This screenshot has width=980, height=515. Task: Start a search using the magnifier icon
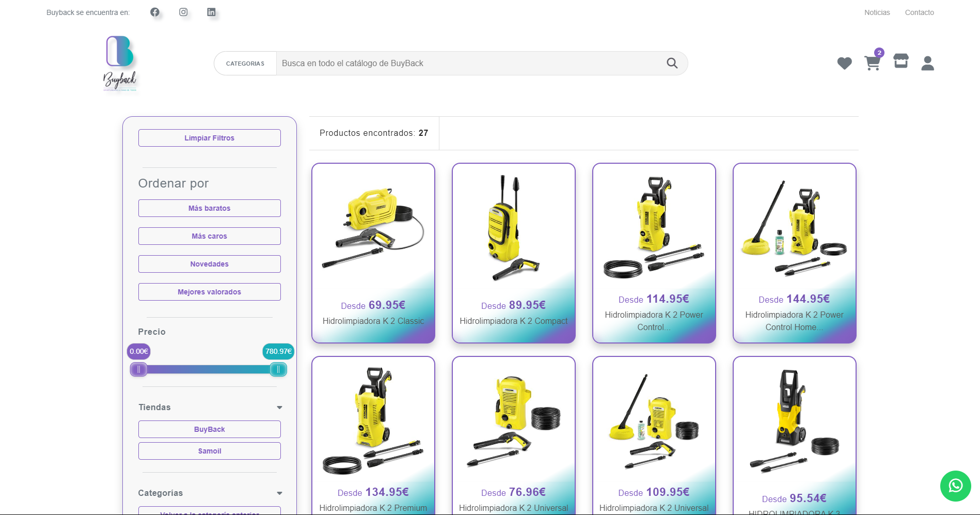[x=672, y=63]
